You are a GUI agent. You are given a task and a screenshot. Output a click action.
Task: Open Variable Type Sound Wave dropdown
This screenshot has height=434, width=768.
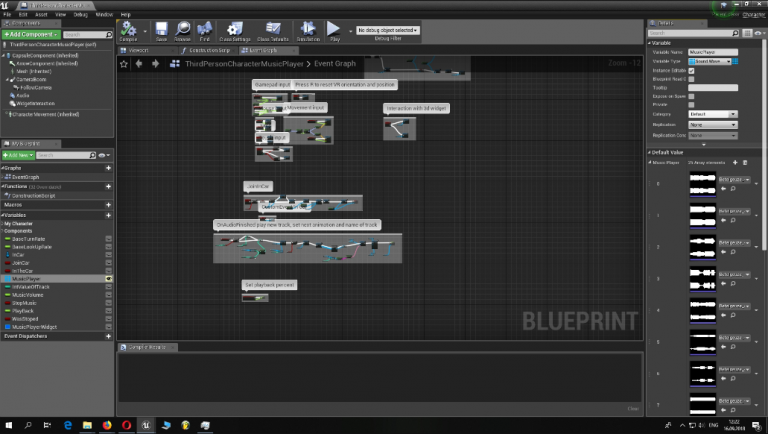click(x=709, y=61)
